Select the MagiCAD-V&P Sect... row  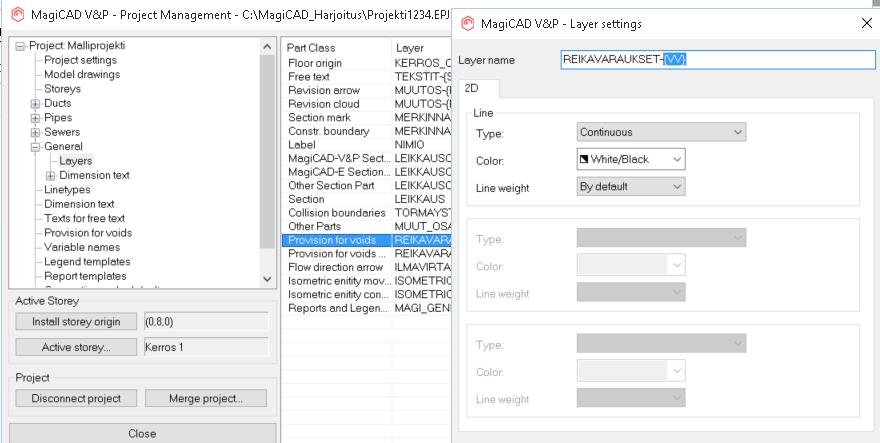pyautogui.click(x=367, y=158)
